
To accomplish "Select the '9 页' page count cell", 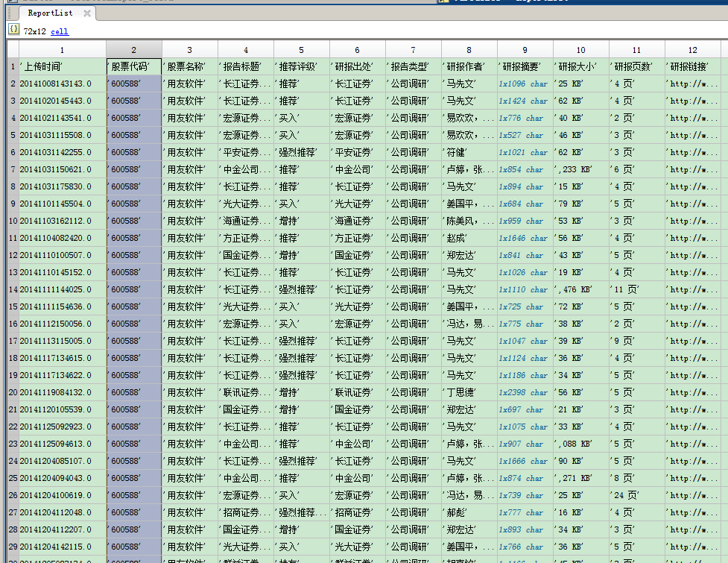I will (x=636, y=341).
